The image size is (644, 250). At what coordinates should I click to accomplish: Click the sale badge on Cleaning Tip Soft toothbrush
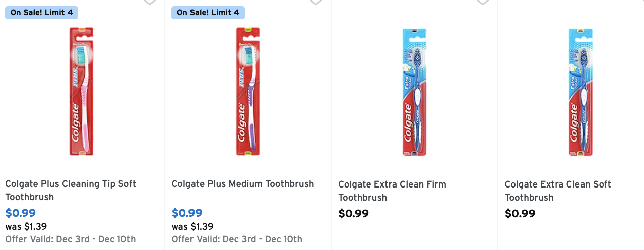pyautogui.click(x=41, y=12)
